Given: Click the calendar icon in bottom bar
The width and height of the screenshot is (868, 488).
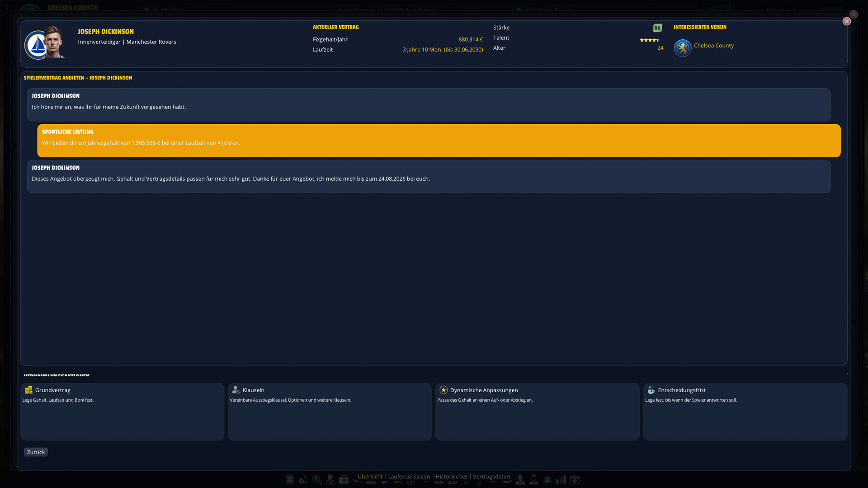Looking at the screenshot, I should pyautogui.click(x=575, y=480).
